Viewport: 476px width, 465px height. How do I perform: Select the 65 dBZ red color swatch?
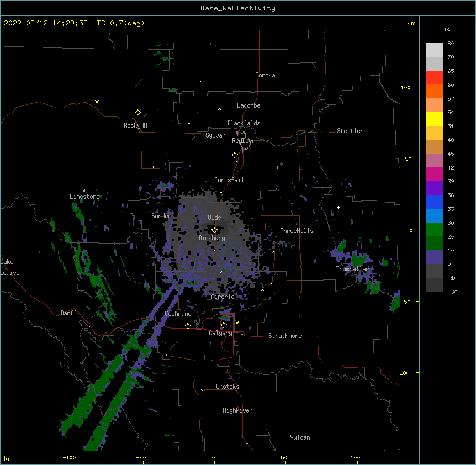click(x=434, y=77)
